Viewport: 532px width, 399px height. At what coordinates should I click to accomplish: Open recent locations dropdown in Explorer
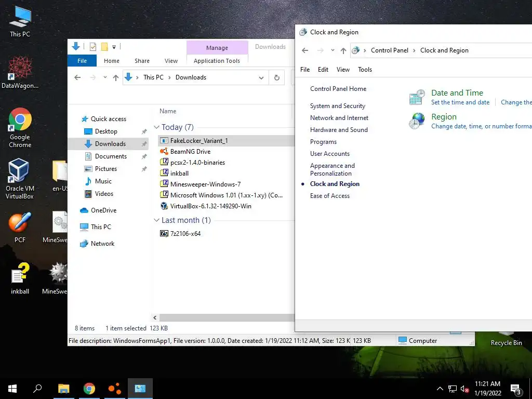(x=105, y=77)
